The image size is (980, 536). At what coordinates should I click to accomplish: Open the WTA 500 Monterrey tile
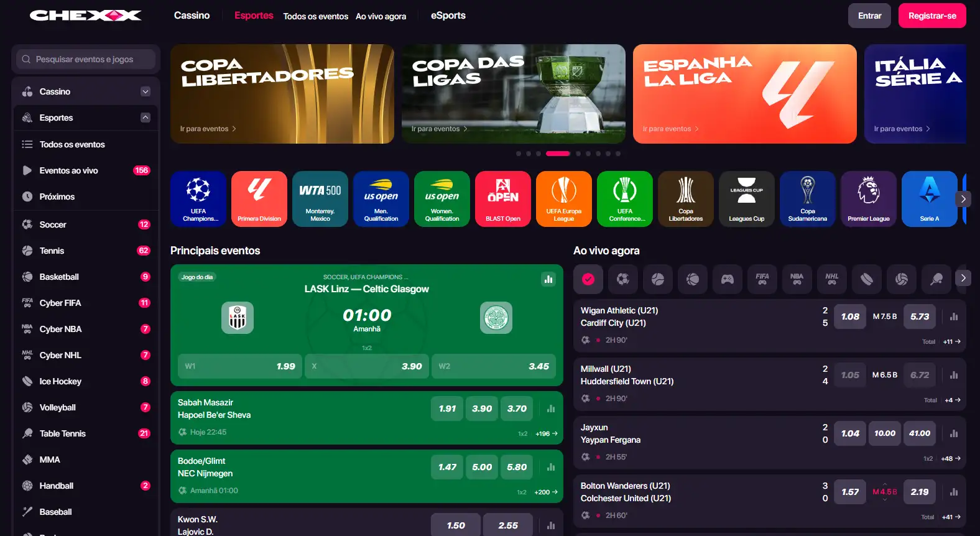(x=320, y=199)
